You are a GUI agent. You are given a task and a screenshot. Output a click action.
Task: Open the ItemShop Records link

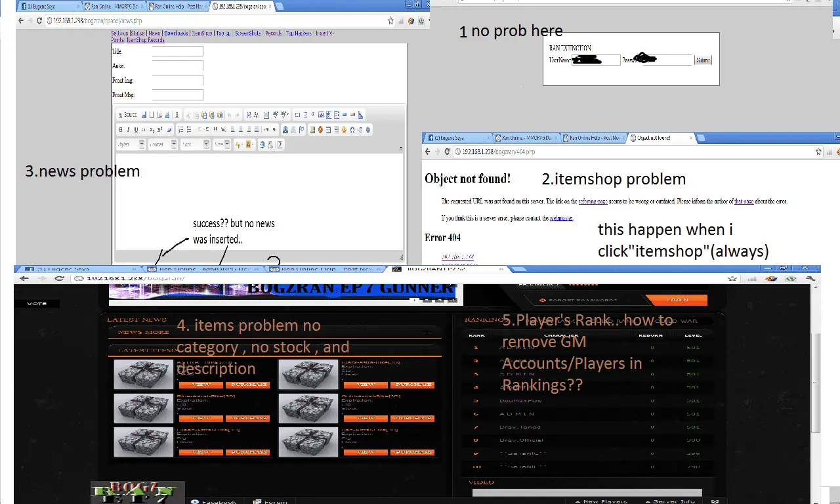click(x=146, y=40)
